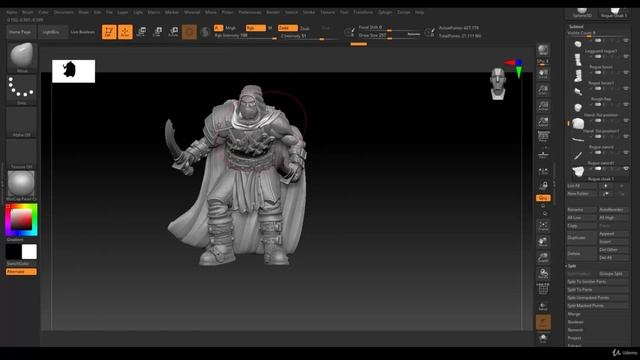Open the Alpha Off selector
This screenshot has height=360, width=640.
pos(22,122)
